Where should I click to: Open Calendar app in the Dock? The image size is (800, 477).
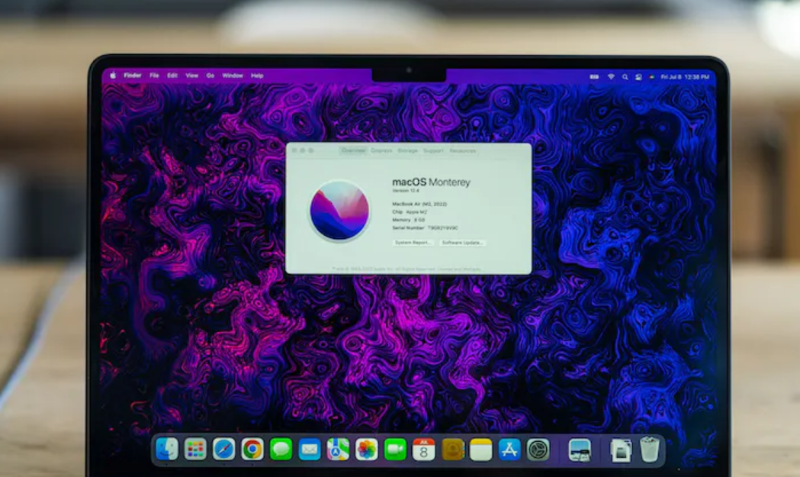(x=423, y=449)
